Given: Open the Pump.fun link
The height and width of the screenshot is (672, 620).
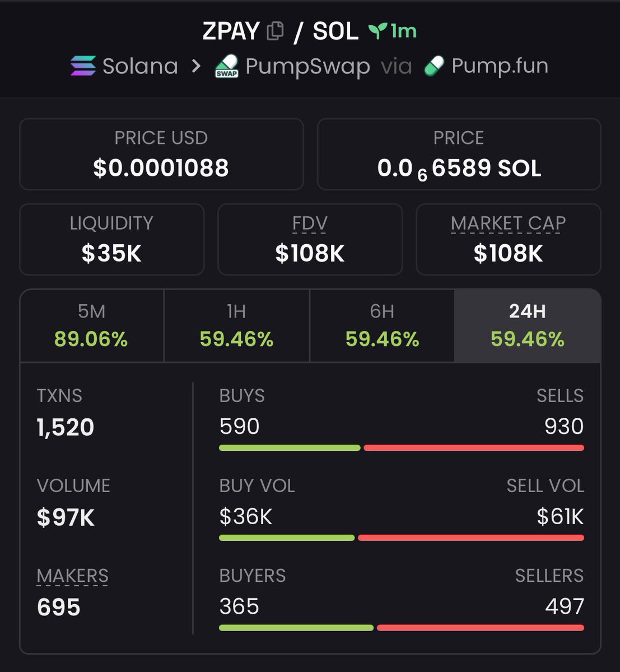Looking at the screenshot, I should point(500,66).
